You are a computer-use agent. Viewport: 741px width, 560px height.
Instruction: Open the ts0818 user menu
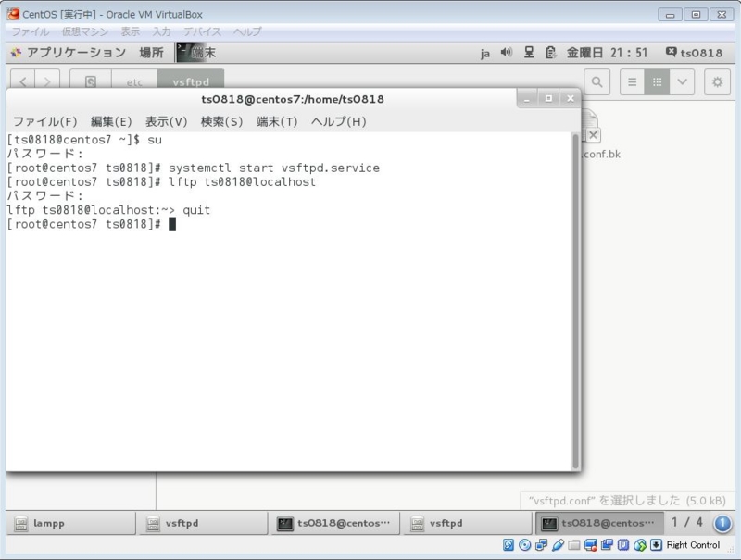click(x=694, y=53)
